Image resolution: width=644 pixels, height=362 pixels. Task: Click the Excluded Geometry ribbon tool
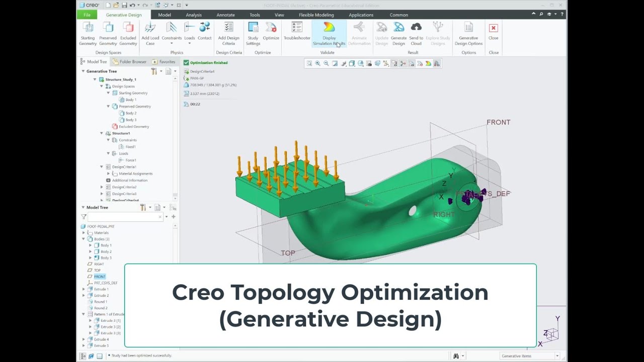point(128,34)
